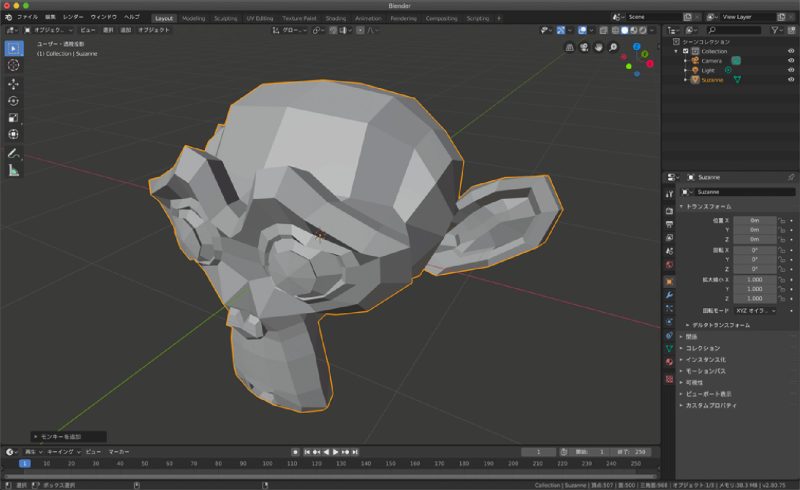800x490 pixels.
Task: Click the pan view hand icon
Action: point(598,47)
